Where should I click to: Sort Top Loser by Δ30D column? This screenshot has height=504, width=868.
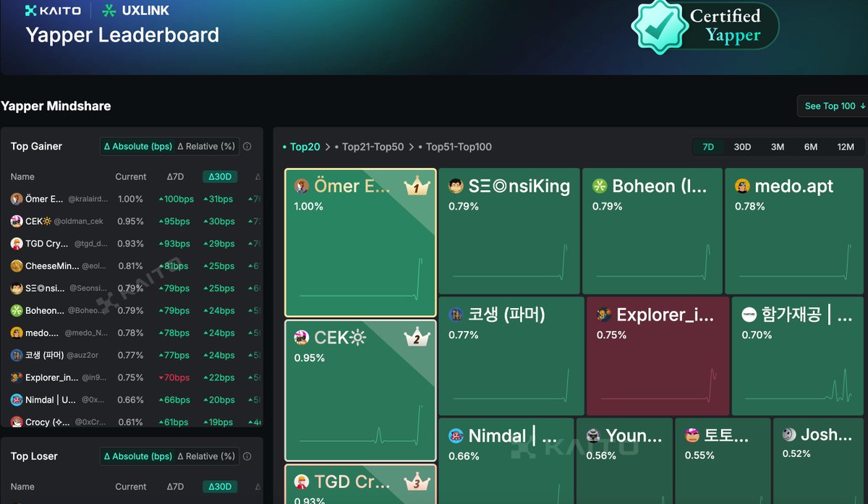point(218,487)
